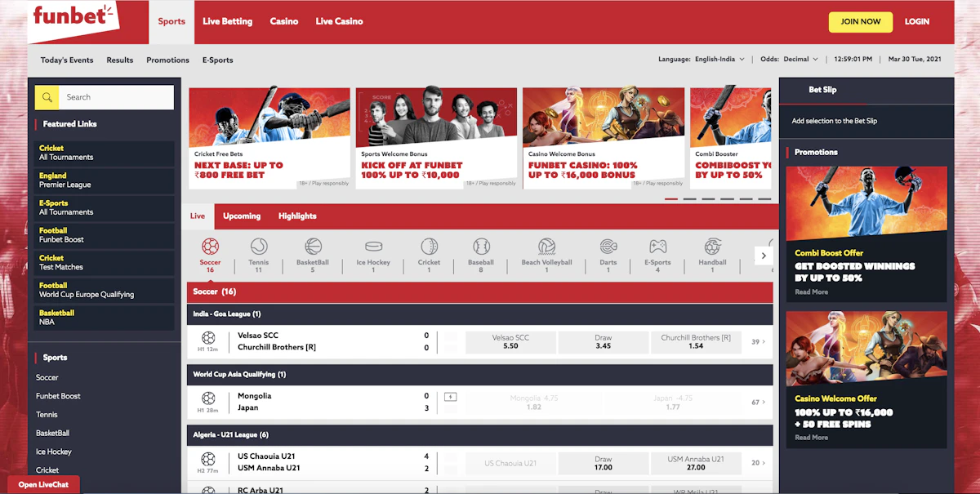Image resolution: width=980 pixels, height=494 pixels.
Task: Open the Live Casino menu item
Action: [x=339, y=21]
